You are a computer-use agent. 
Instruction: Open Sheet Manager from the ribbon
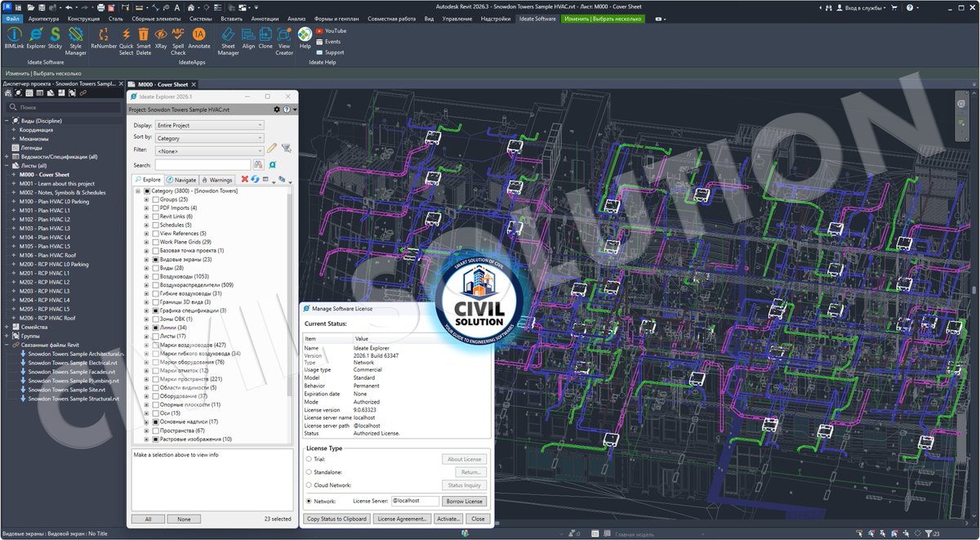click(228, 41)
